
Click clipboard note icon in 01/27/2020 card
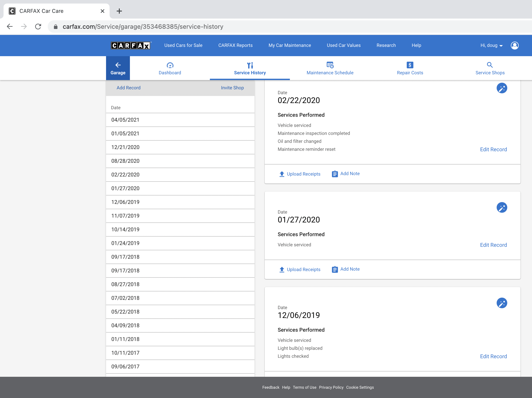tap(335, 270)
